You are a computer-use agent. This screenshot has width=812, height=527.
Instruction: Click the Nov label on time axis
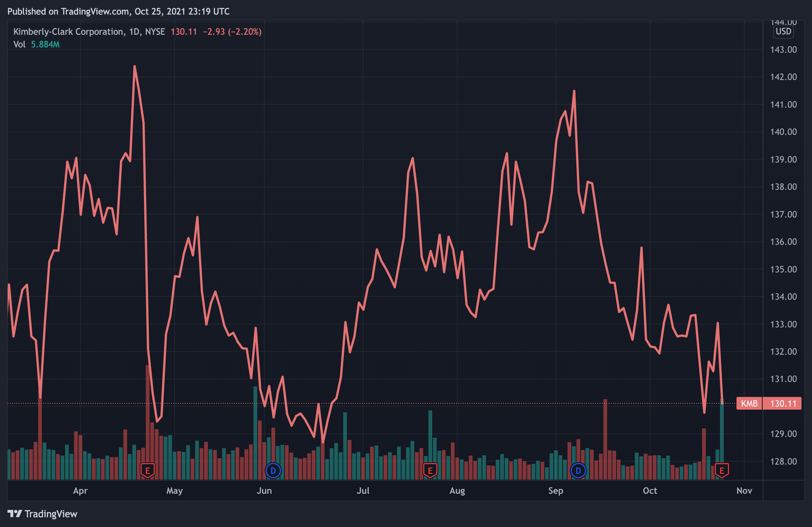click(x=744, y=491)
